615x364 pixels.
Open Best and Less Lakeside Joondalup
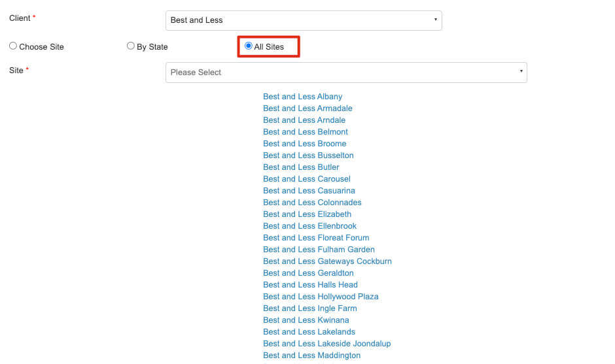pos(326,343)
